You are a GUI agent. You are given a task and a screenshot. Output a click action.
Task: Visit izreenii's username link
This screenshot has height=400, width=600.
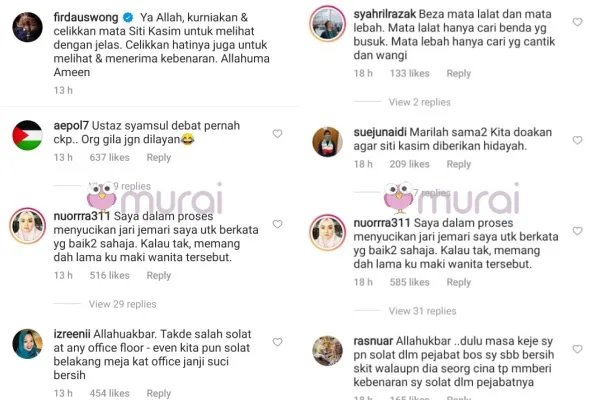[x=72, y=334]
